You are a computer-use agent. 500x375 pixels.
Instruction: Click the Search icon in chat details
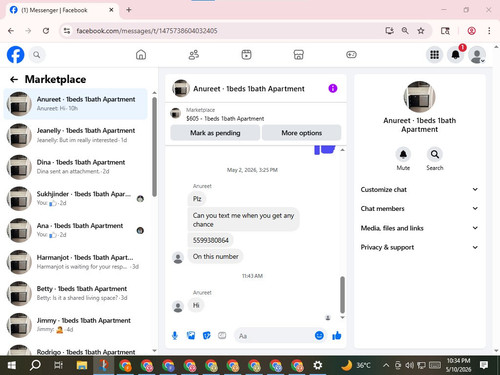[435, 154]
